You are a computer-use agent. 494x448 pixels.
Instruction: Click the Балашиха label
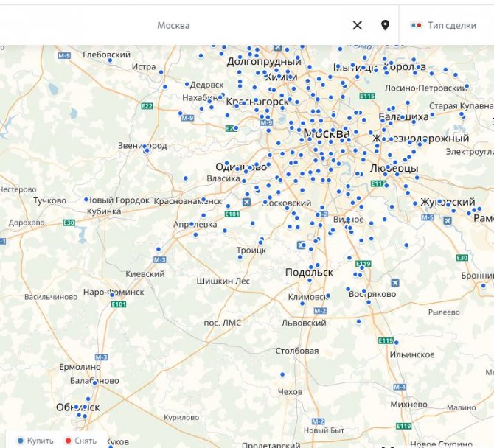pos(403,117)
